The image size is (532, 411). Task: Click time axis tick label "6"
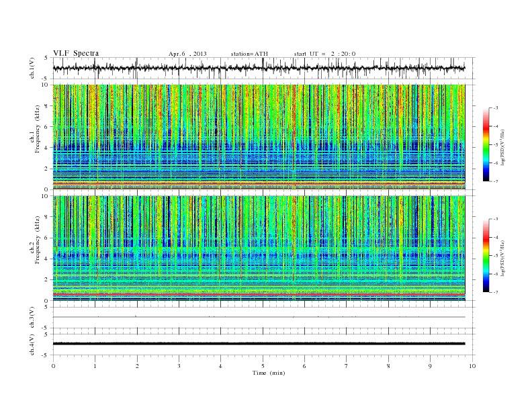[x=304, y=366]
